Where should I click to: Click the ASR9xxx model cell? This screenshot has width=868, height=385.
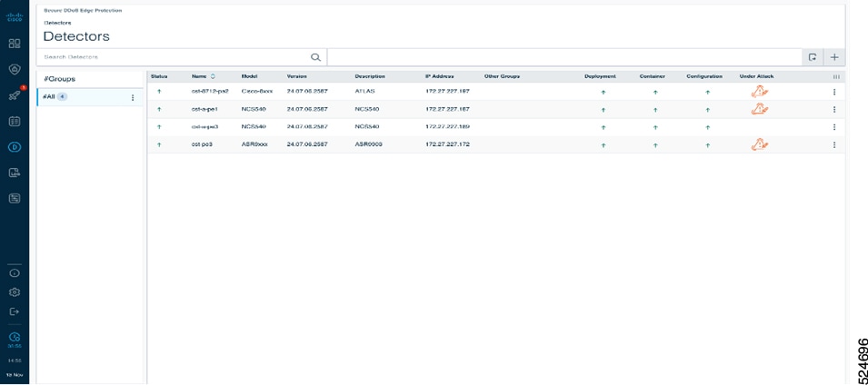tap(254, 144)
